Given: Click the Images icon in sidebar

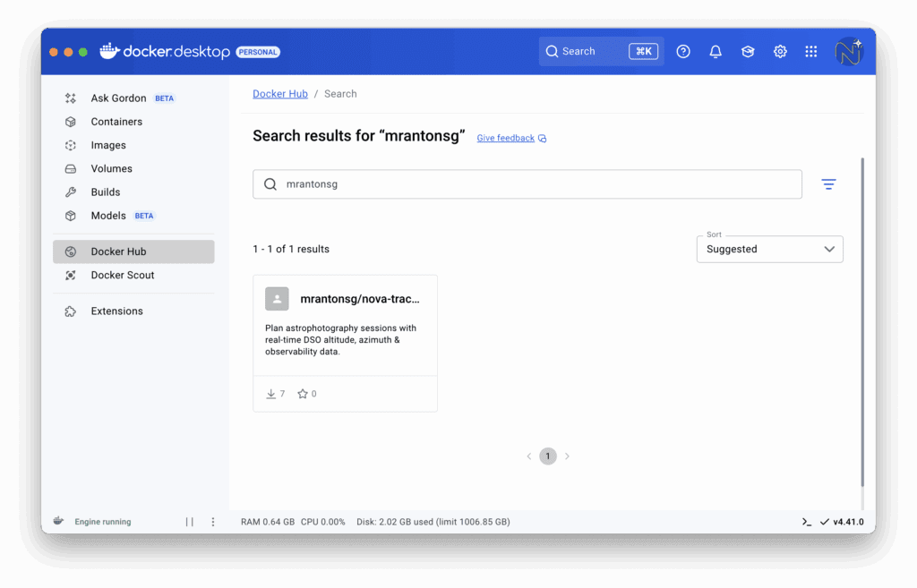Looking at the screenshot, I should 70,145.
